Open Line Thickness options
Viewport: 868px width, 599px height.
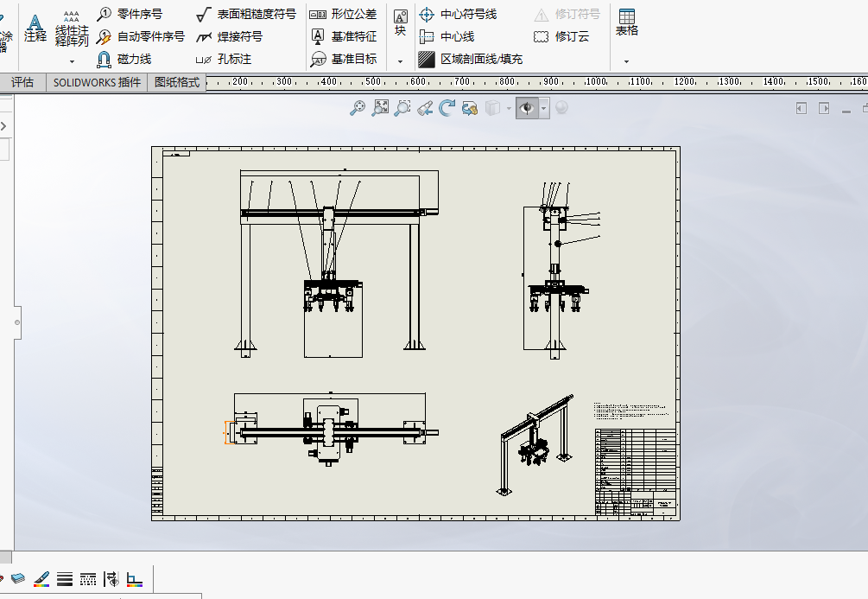pos(65,579)
